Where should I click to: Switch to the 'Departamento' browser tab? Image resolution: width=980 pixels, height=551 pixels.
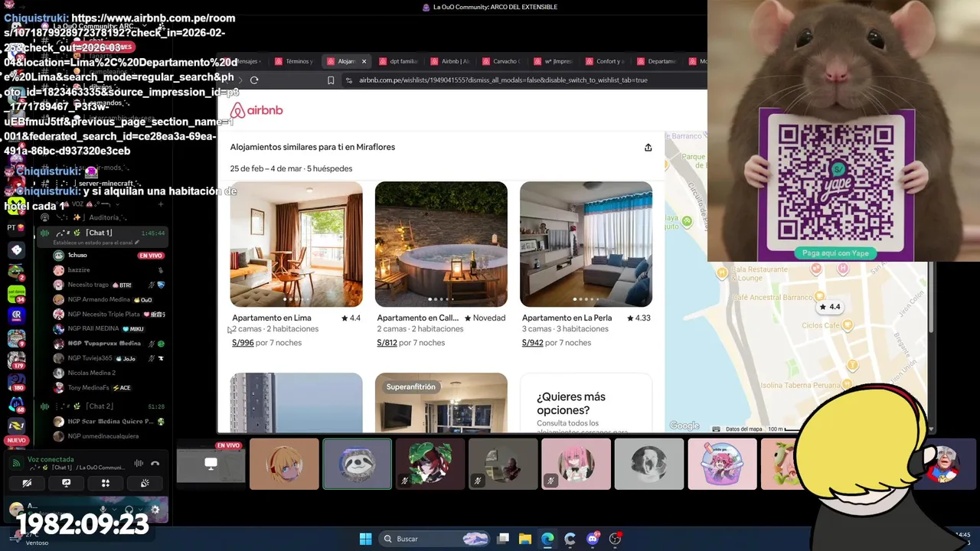click(656, 61)
